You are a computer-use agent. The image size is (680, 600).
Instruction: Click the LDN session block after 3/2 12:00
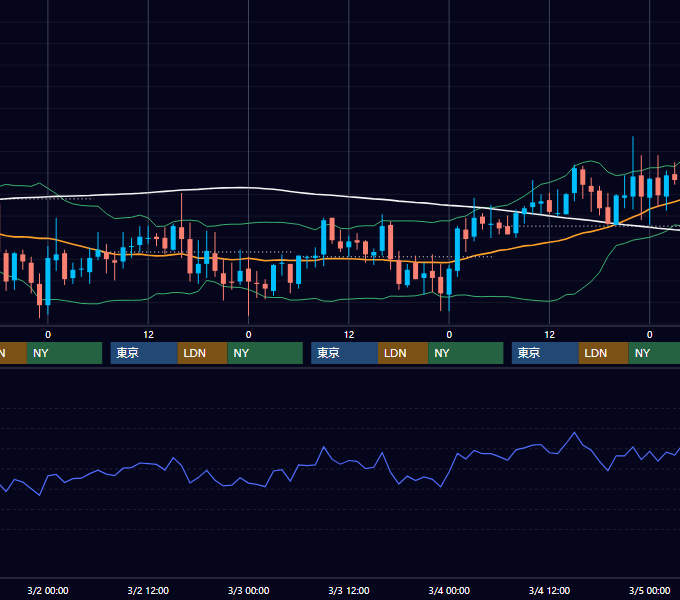(203, 353)
